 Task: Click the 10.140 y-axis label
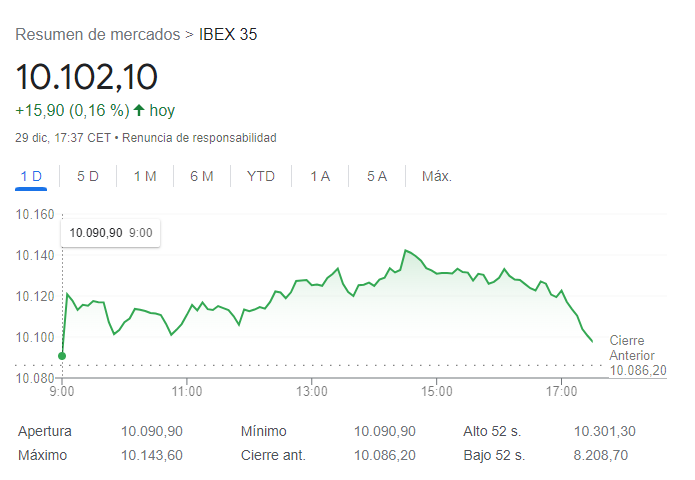pyautogui.click(x=35, y=255)
